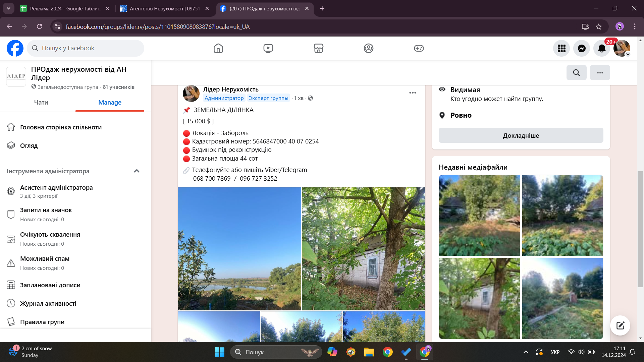644x362 pixels.
Task: Open the nine-dot menu grid
Action: click(561, 48)
